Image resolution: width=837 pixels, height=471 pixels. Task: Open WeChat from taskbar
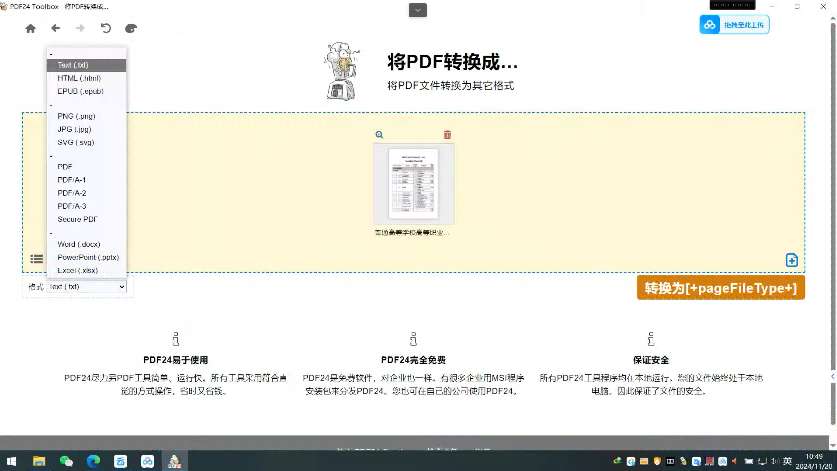coord(66,461)
